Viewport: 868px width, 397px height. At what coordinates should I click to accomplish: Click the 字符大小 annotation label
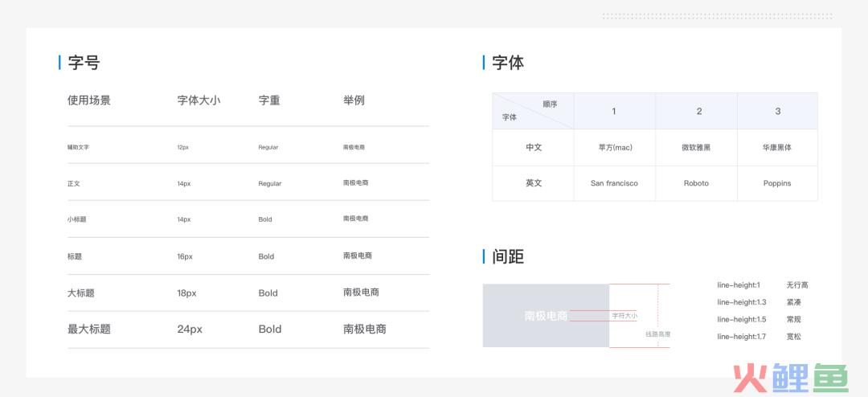click(x=624, y=317)
